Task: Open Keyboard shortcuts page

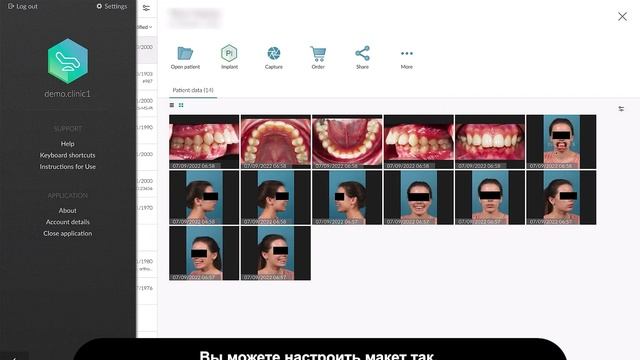Action: (67, 155)
